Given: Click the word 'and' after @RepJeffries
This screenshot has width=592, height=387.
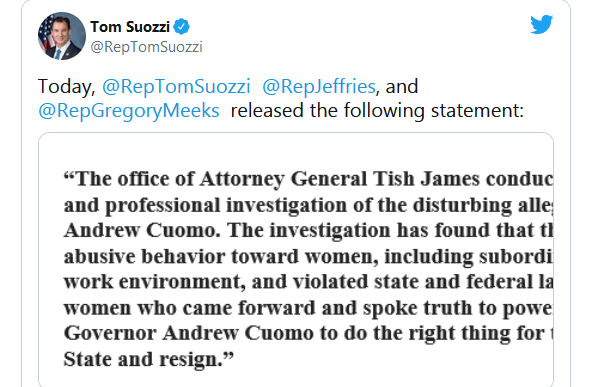Looking at the screenshot, I should pos(402,86).
